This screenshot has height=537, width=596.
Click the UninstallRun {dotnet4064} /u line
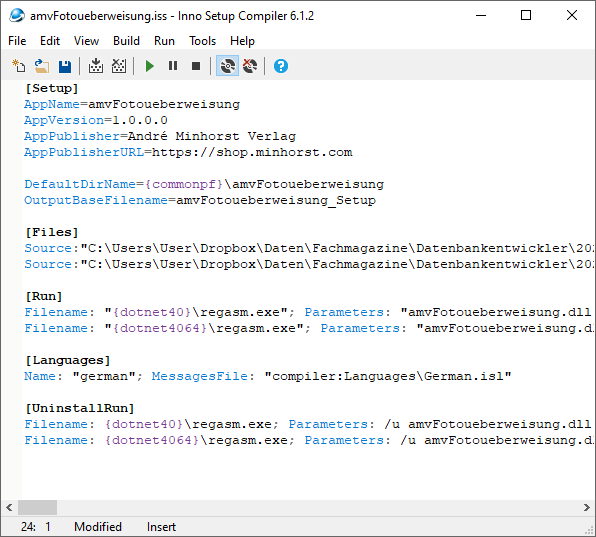coord(308,440)
